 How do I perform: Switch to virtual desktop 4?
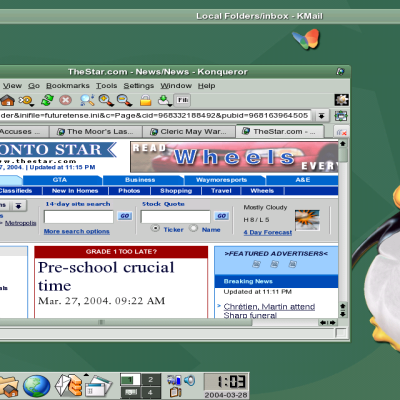pos(151,392)
